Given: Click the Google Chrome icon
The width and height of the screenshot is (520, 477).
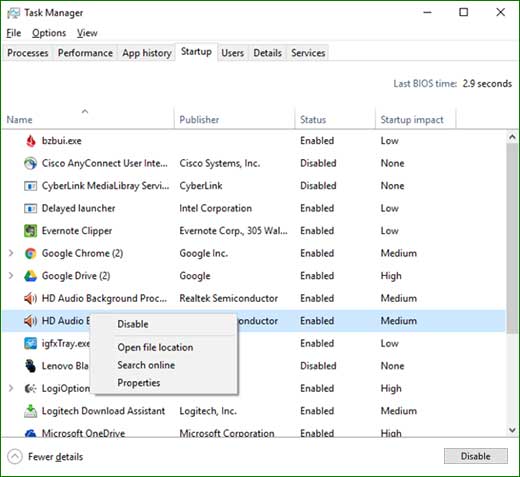Looking at the screenshot, I should (x=30, y=253).
